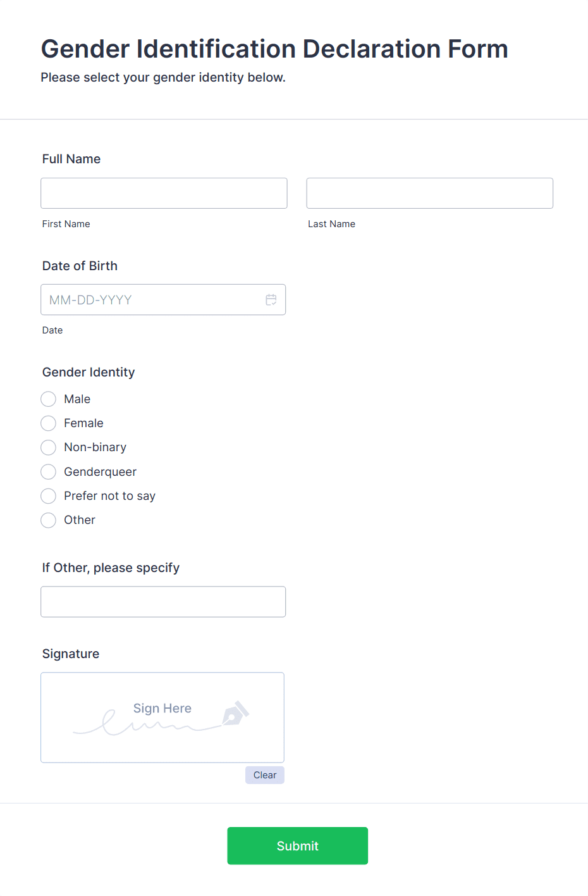The height and width of the screenshot is (896, 588).
Task: Click the Gender Identity section label
Action: point(88,372)
